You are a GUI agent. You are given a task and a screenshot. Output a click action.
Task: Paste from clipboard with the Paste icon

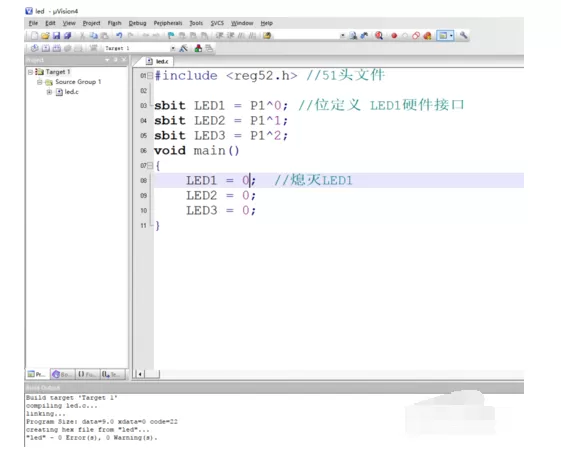[x=104, y=35]
